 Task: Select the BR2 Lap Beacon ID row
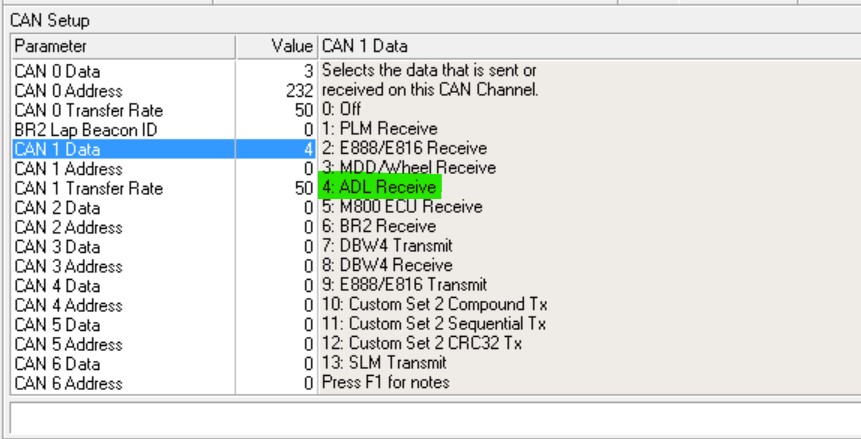point(164,130)
